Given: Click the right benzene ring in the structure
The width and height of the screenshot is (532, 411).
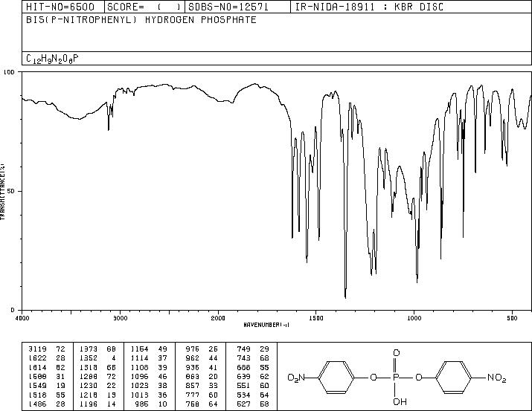Looking at the screenshot, I should pos(454,377).
